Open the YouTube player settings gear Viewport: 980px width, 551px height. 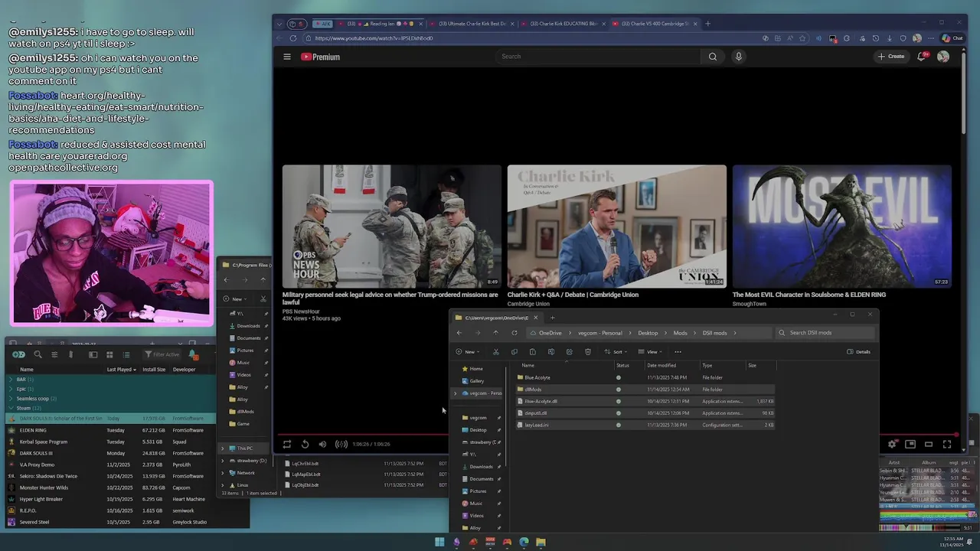[892, 444]
